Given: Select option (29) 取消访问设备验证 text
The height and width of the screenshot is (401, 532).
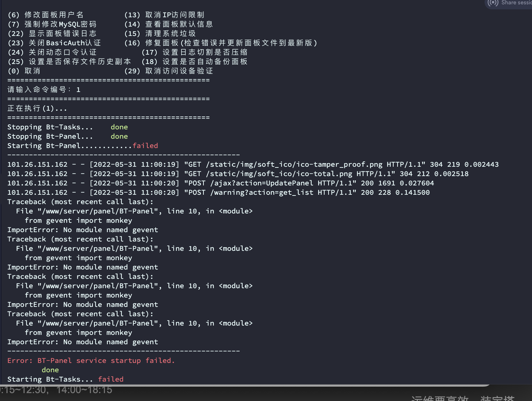Looking at the screenshot, I should pos(169,71).
